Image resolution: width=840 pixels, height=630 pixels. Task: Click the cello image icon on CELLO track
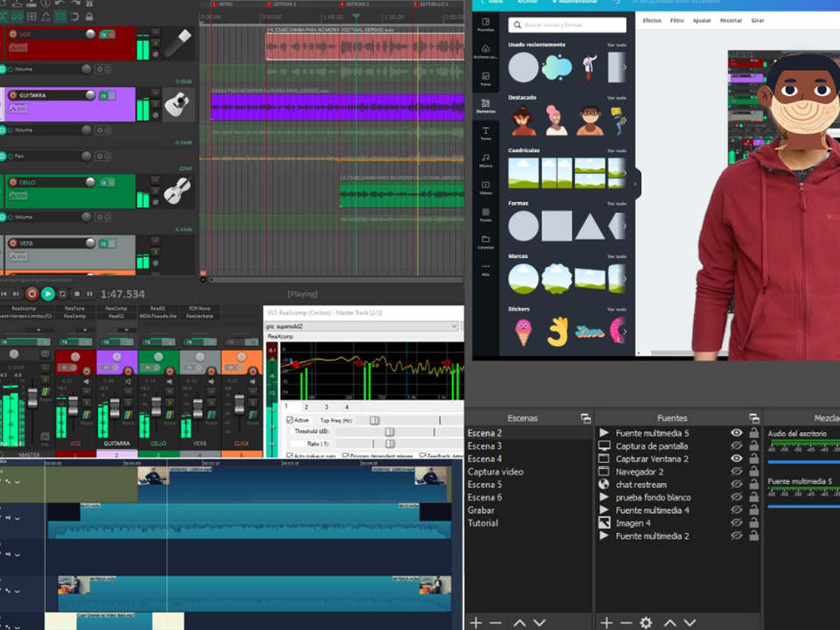[178, 191]
